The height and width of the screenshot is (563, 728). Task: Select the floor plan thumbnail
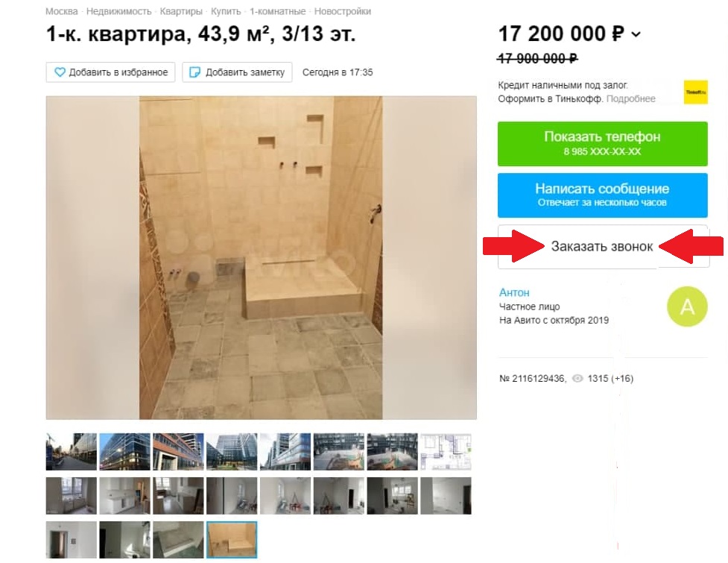446,452
